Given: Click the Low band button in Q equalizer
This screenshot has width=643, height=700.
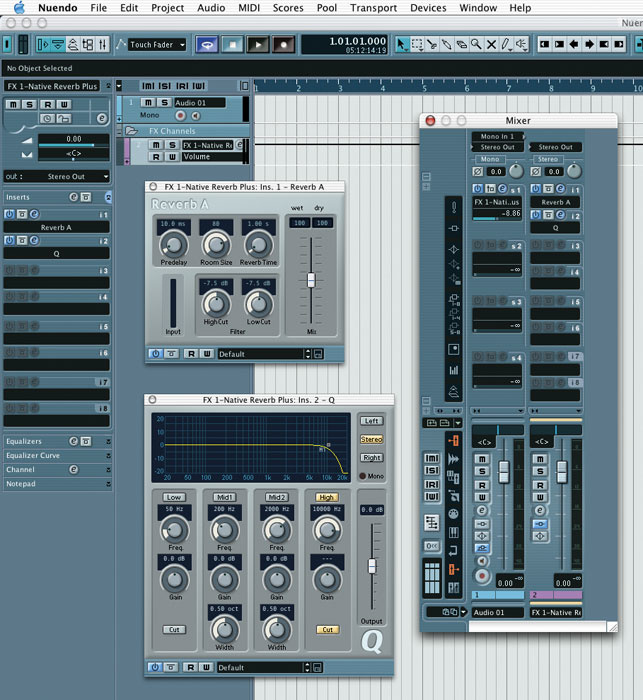Looking at the screenshot, I should (174, 497).
